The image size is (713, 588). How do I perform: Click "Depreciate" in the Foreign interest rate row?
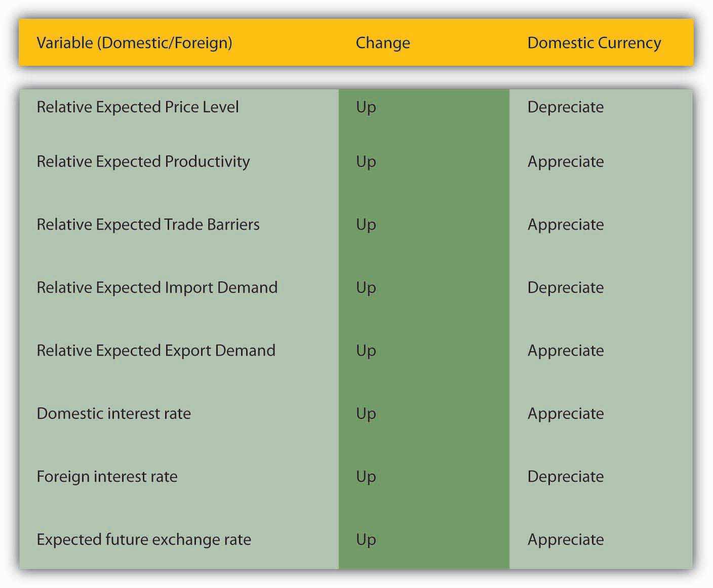click(565, 477)
